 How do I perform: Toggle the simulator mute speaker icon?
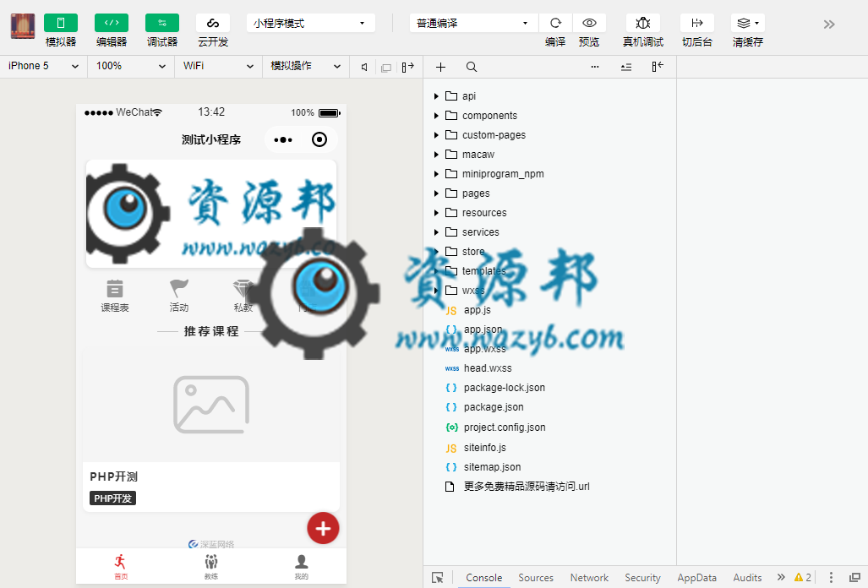(x=364, y=68)
